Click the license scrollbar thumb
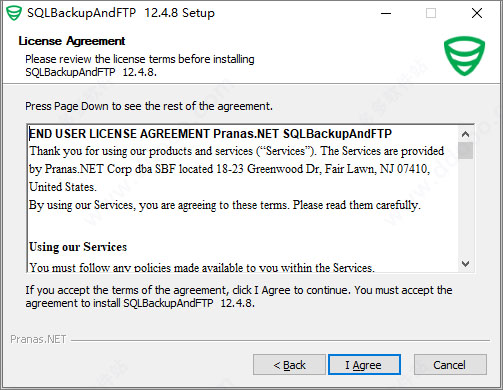 tap(465, 150)
